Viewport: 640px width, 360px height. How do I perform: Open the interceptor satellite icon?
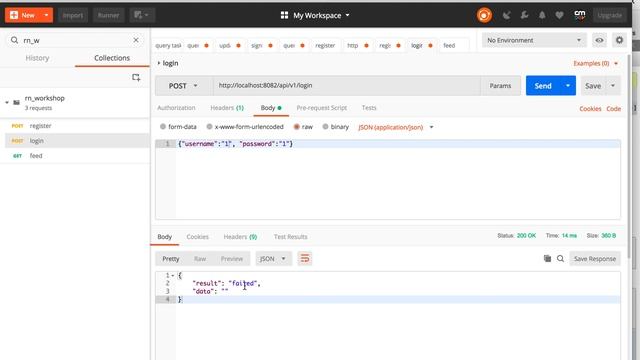(x=507, y=15)
